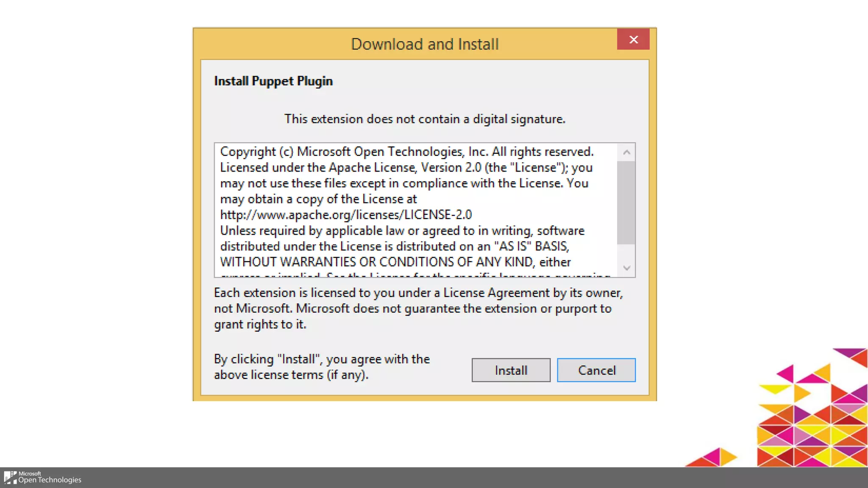Image resolution: width=868 pixels, height=488 pixels.
Task: Click the apache.org LICENSE-2.0 URL
Action: pos(346,215)
